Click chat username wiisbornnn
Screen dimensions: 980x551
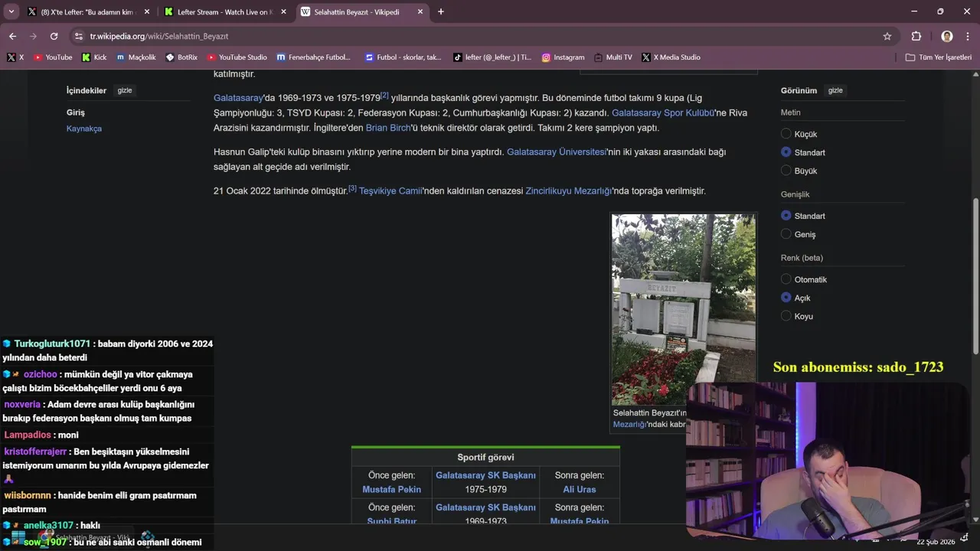pos(28,495)
